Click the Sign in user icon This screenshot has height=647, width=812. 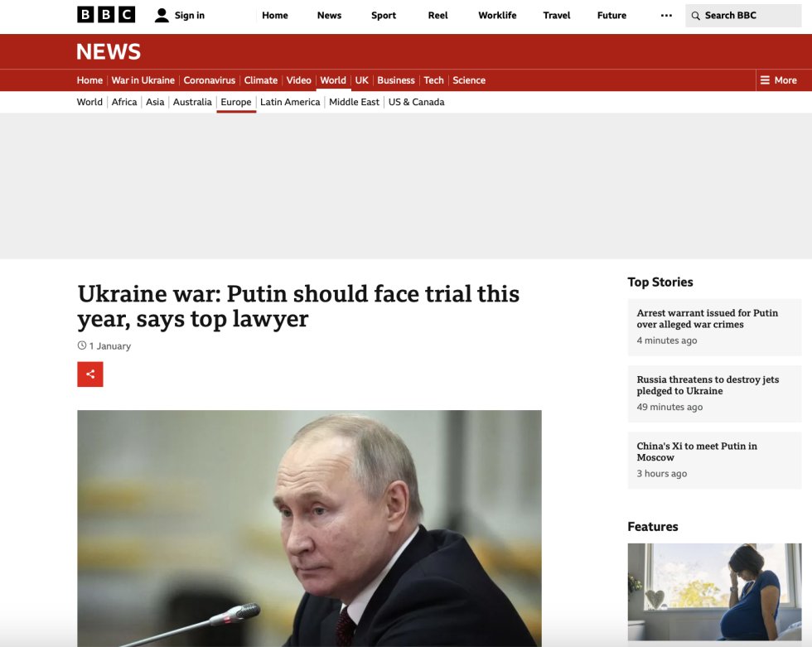pyautogui.click(x=162, y=16)
